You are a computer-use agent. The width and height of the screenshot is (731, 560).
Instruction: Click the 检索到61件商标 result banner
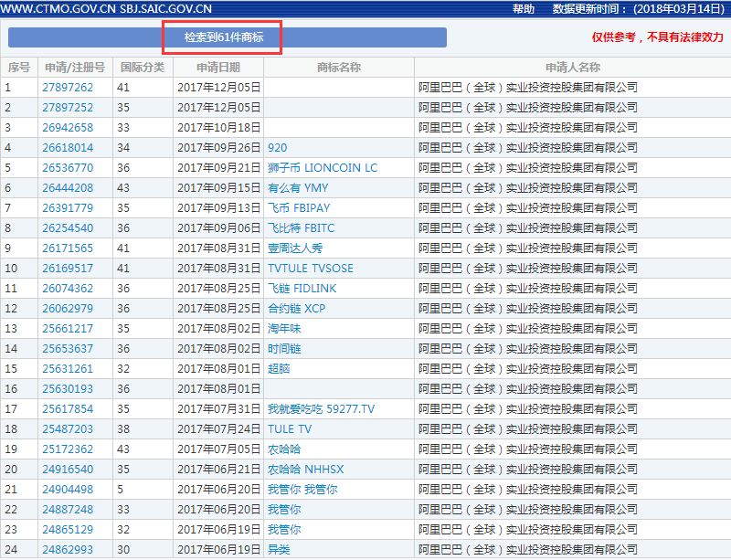point(224,37)
